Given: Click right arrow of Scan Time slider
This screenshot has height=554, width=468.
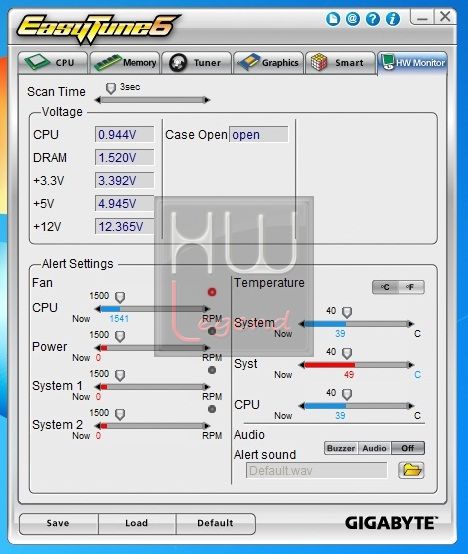Looking at the screenshot, I should coord(207,100).
